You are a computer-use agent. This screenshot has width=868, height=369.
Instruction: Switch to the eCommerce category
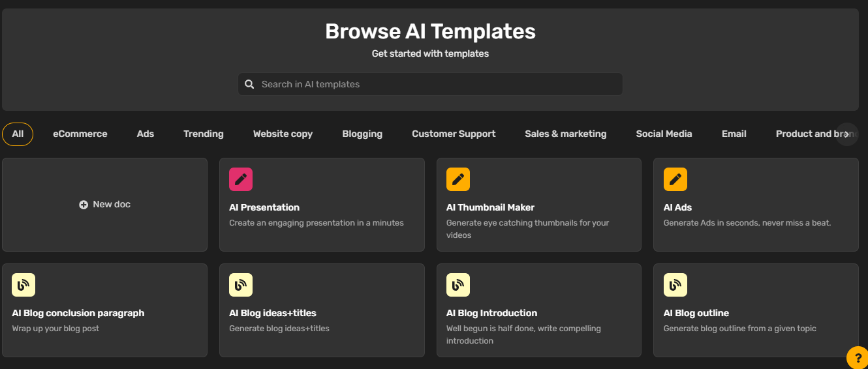coord(80,134)
